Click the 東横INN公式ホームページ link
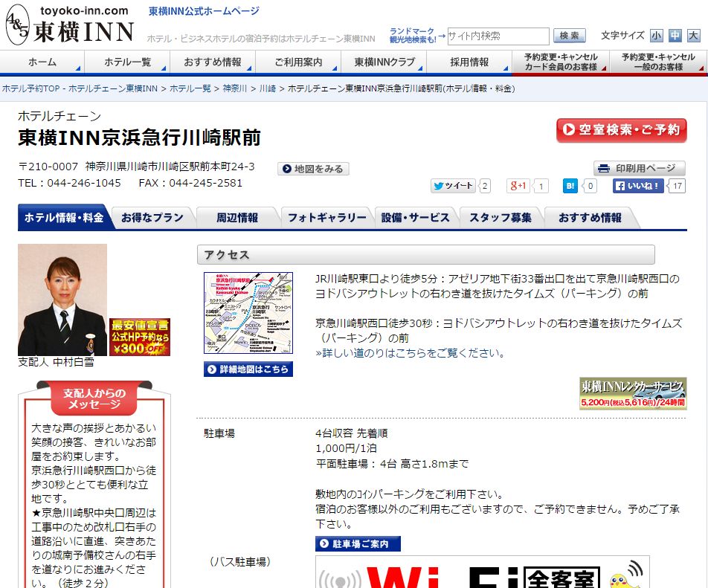The image size is (708, 588). coord(204,11)
